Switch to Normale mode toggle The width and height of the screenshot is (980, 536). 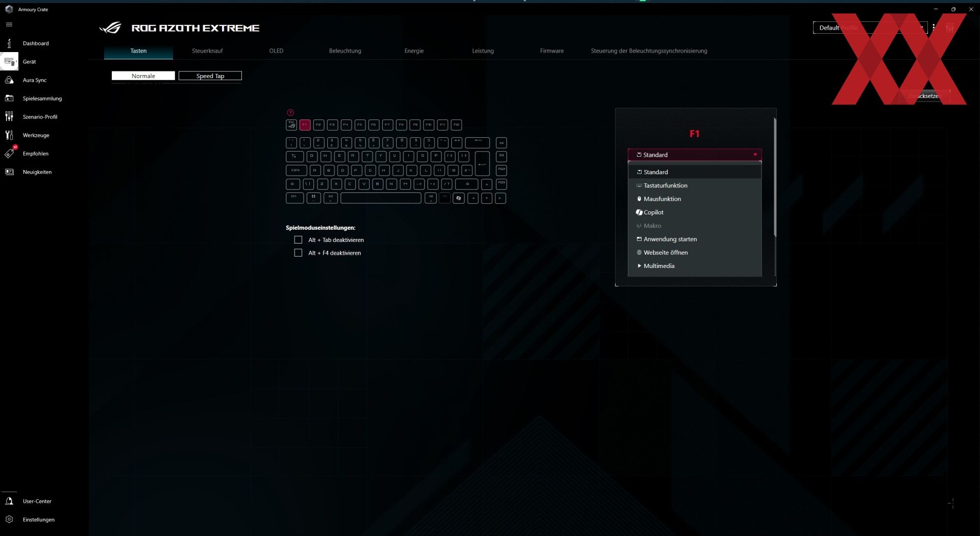[x=143, y=76]
